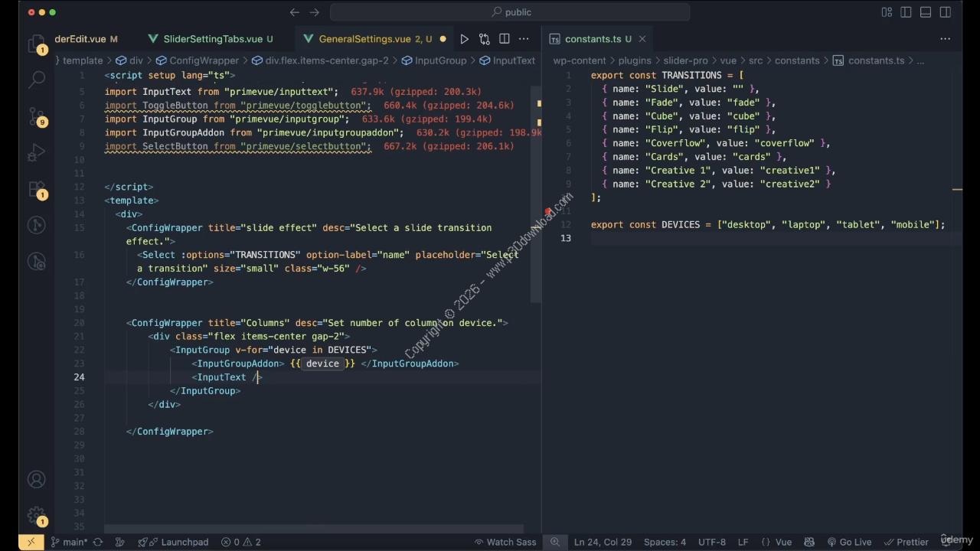This screenshot has width=980, height=551.
Task: Open the Explorer view in activity bar
Action: tap(36, 44)
